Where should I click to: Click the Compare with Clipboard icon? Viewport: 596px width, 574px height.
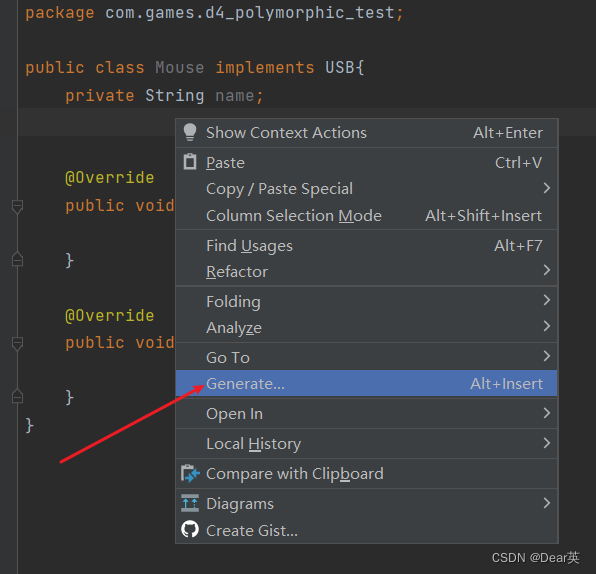click(x=190, y=473)
